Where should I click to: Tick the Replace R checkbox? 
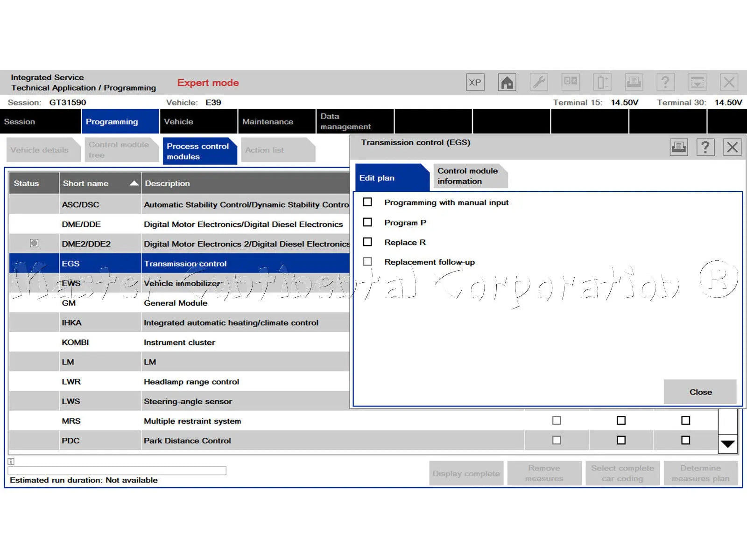click(x=367, y=242)
